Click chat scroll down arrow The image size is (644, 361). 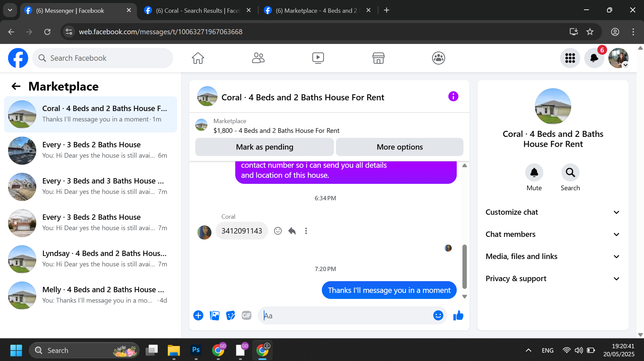464,297
